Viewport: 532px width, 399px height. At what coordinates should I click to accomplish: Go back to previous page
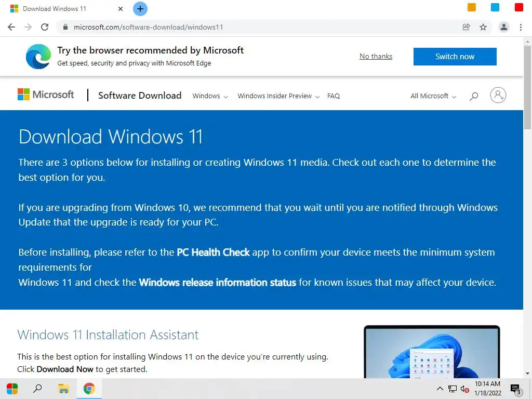(11, 27)
